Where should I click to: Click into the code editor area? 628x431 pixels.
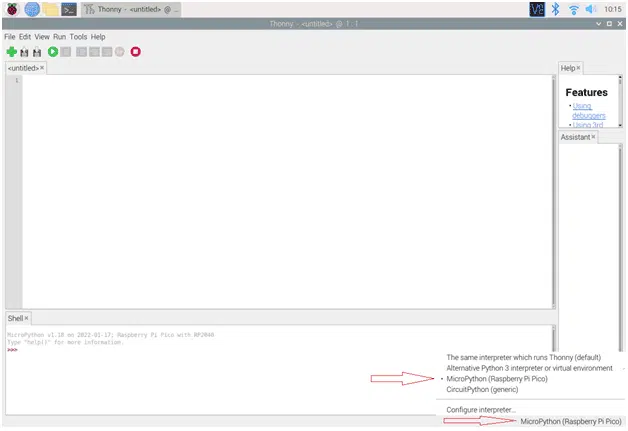287,191
